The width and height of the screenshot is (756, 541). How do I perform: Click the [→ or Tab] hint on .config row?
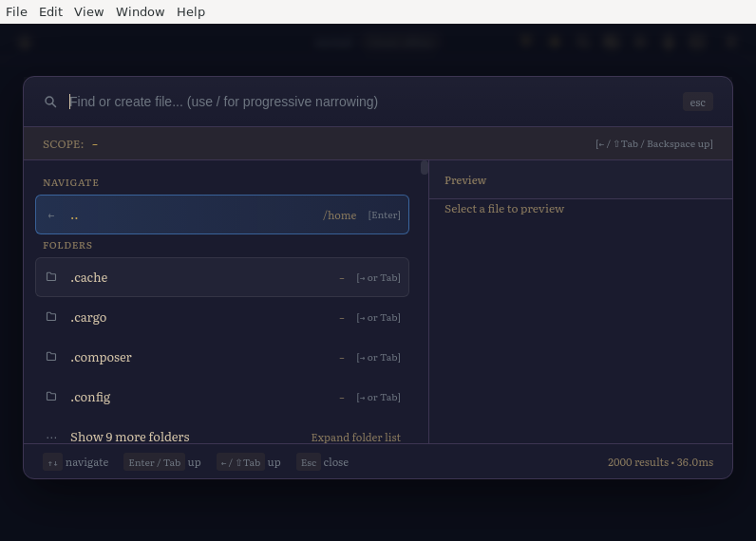click(x=379, y=397)
